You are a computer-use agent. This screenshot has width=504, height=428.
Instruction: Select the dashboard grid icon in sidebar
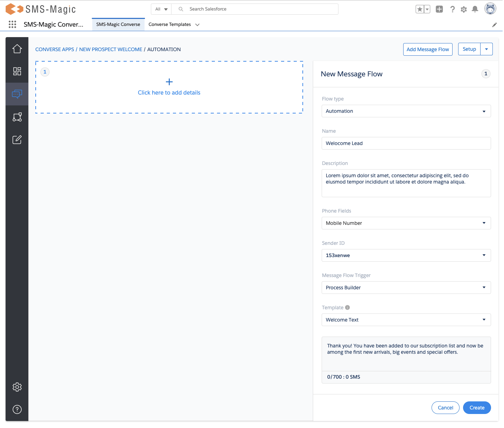coord(17,71)
